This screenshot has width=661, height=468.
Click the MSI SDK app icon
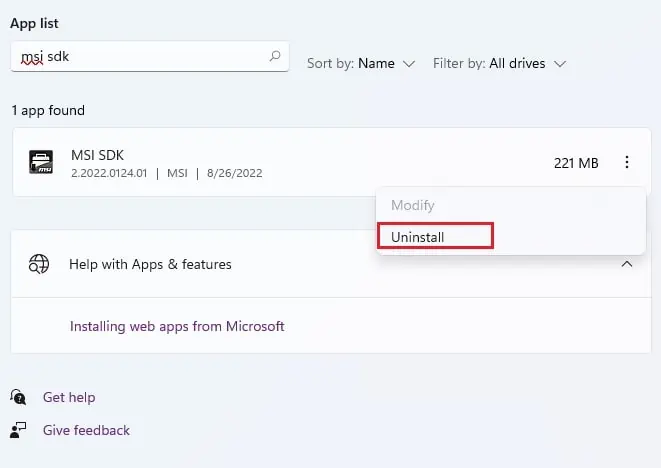coord(41,162)
